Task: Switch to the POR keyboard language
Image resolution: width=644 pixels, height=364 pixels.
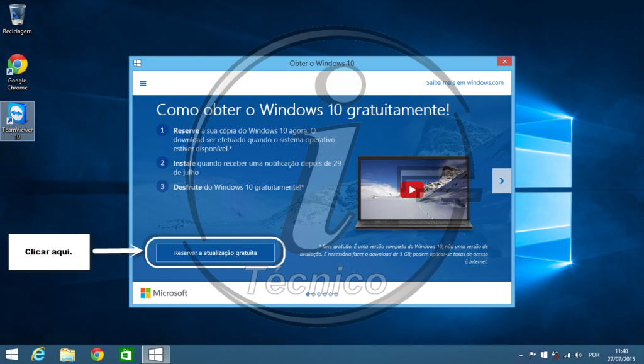Action: pyautogui.click(x=594, y=354)
